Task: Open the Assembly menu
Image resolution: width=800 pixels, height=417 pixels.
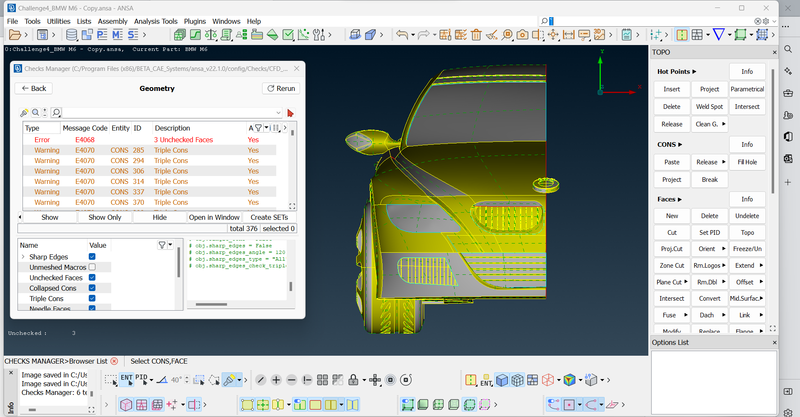Action: pyautogui.click(x=112, y=21)
